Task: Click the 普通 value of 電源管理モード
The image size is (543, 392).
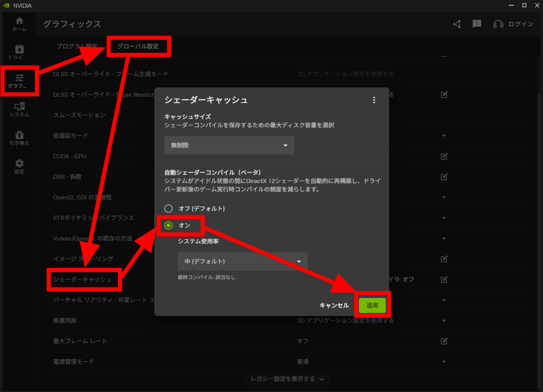Action: pyautogui.click(x=303, y=362)
